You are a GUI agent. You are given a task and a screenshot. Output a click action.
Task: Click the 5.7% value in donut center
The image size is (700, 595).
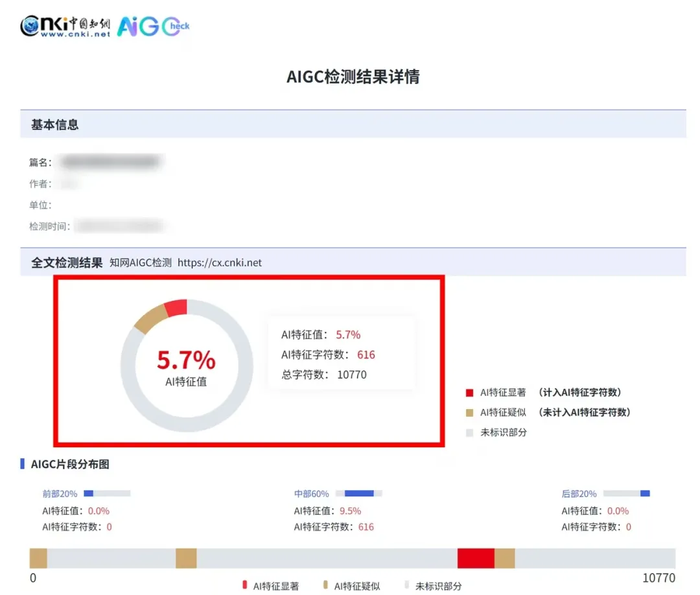point(186,360)
